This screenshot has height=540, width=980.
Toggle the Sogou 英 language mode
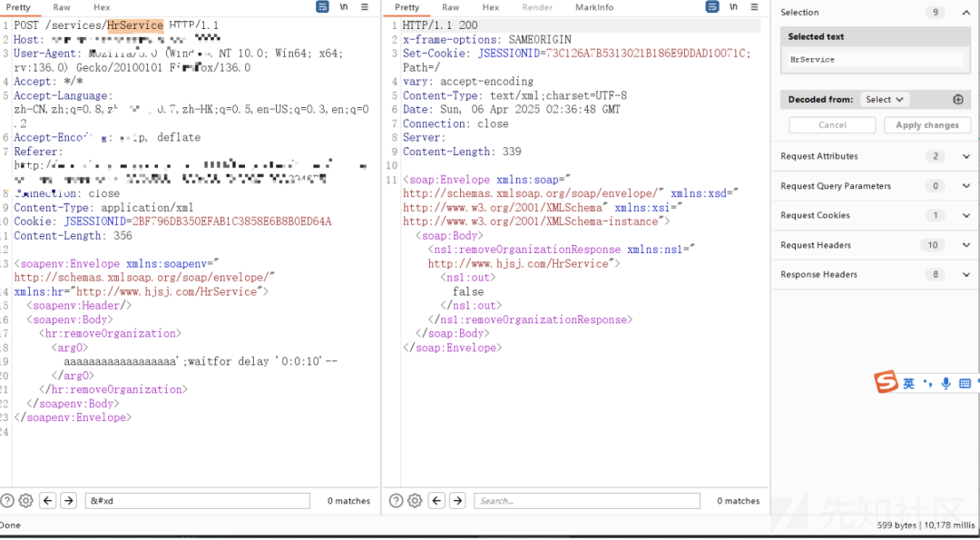point(908,383)
